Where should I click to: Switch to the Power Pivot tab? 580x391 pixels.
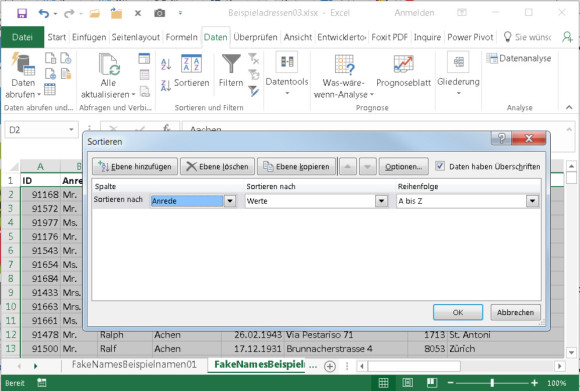click(470, 37)
